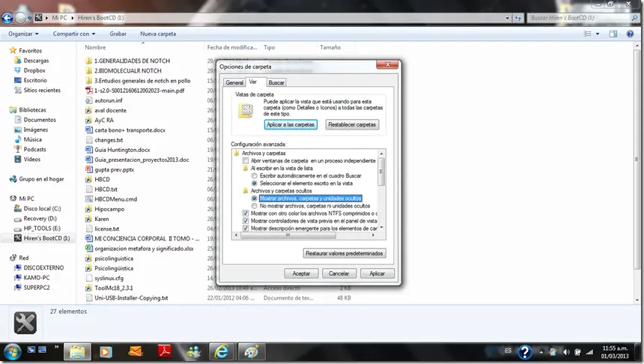Image resolution: width=644 pixels, height=364 pixels.
Task: Click the refresh button in address bar
Action: (518, 18)
